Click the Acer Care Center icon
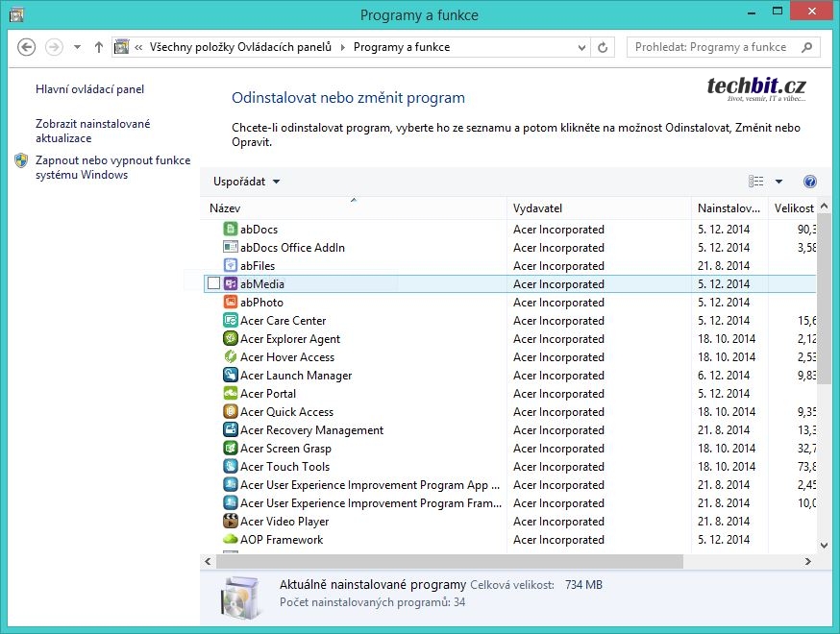The width and height of the screenshot is (840, 634). 231,320
